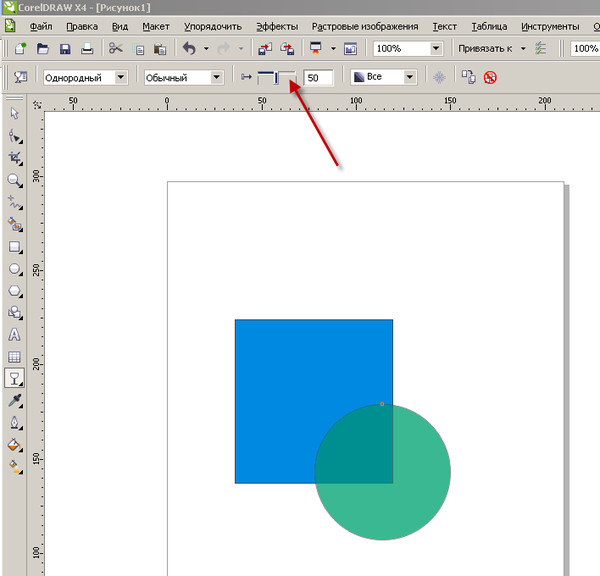
Task: Open the Растровые изображения menu
Action: (365, 26)
